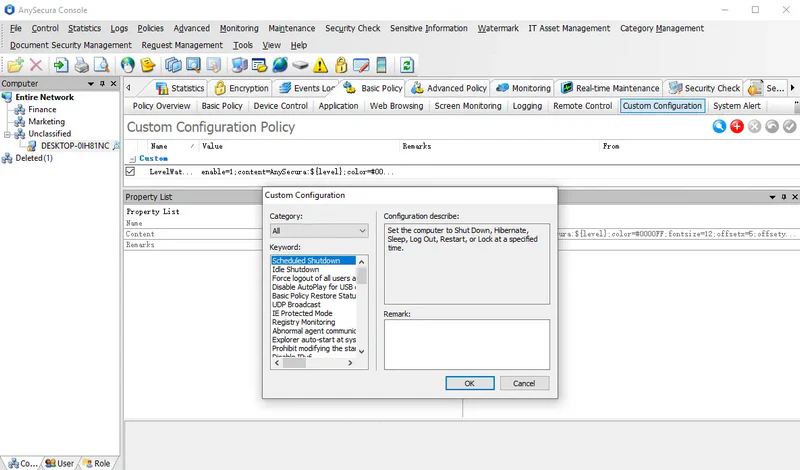Switch to the User bottom tab
800x470 pixels.
60,463
